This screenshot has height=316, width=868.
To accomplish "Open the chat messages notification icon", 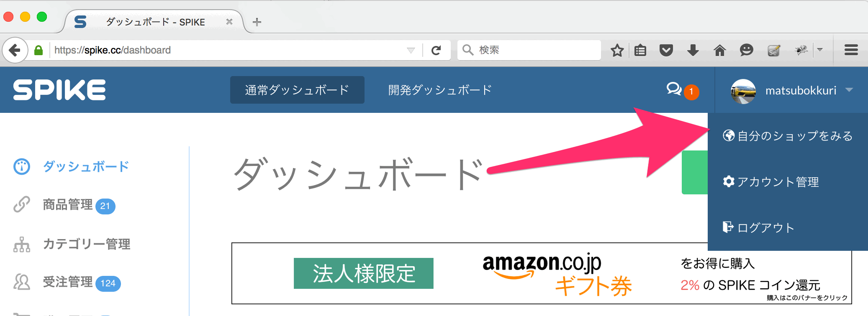I will click(x=674, y=89).
